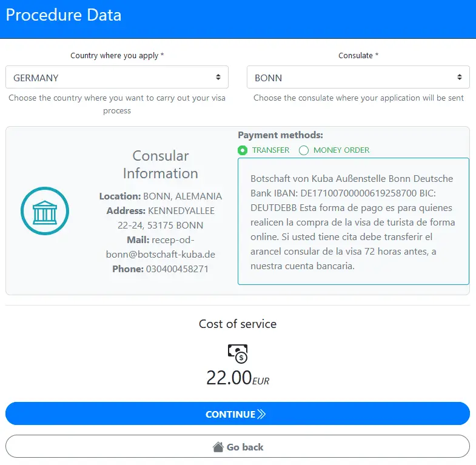The image size is (476, 465).
Task: Open the country dropdown showing GERMANY
Action: coord(117,78)
